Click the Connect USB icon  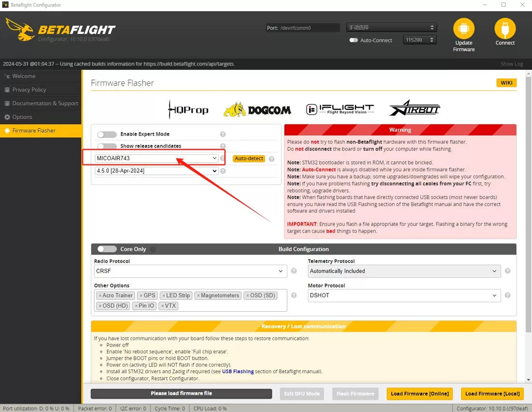click(x=505, y=29)
